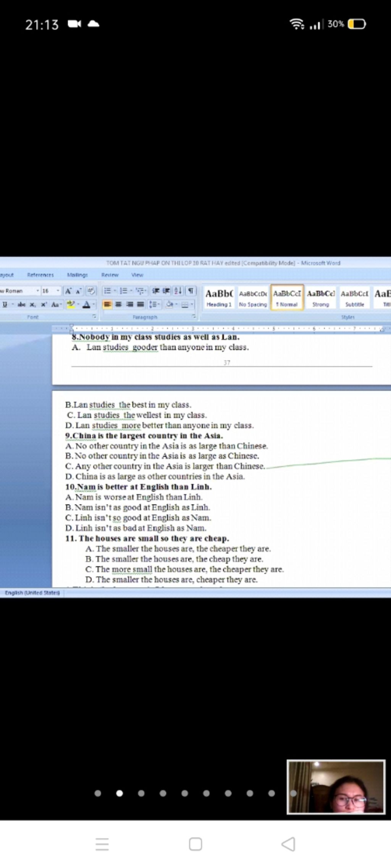The image size is (391, 868).
Task: Apply the Normal style
Action: coord(287,298)
